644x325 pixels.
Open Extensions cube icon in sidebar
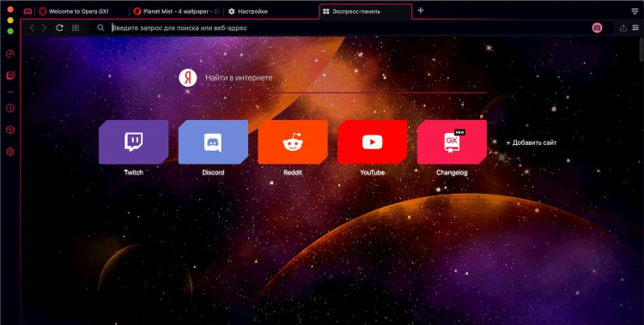point(10,130)
